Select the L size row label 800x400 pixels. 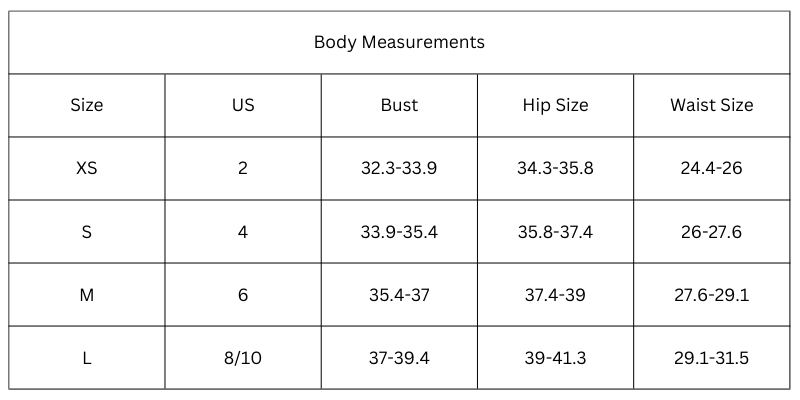[87, 358]
